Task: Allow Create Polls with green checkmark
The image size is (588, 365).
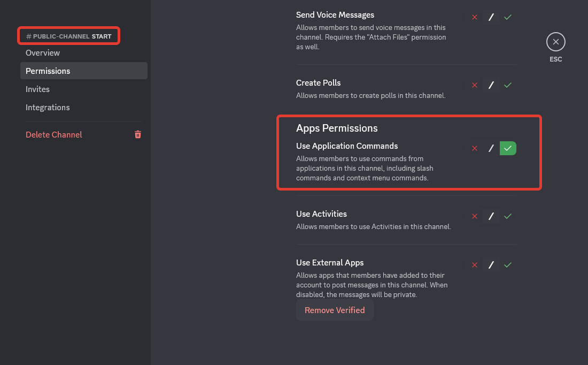Action: 508,85
